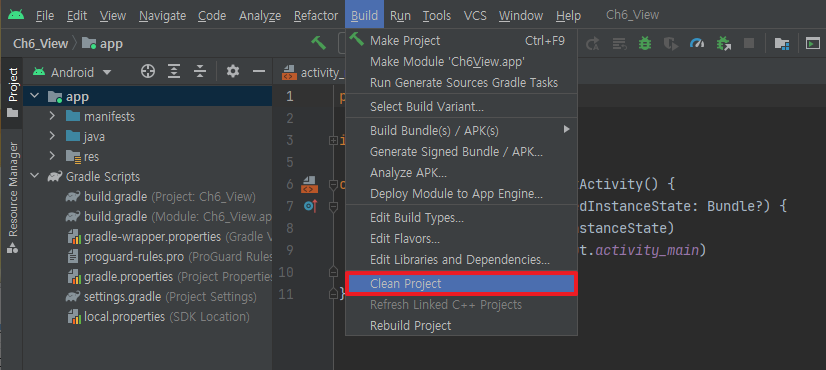
Task: Open Build Bundle(s) / APK(s) submenu
Action: click(461, 130)
